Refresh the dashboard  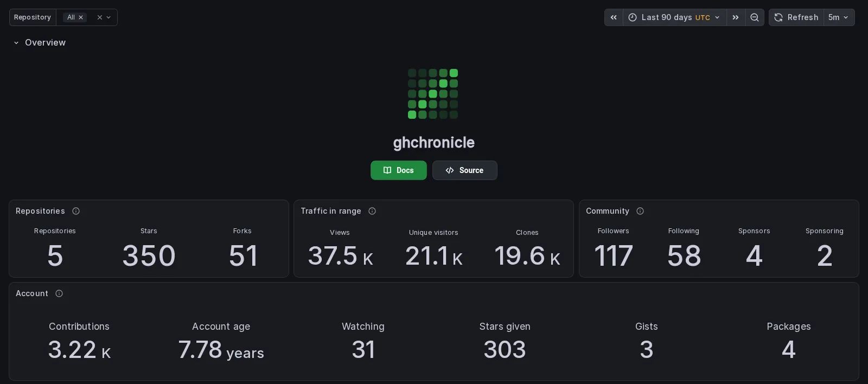(796, 17)
